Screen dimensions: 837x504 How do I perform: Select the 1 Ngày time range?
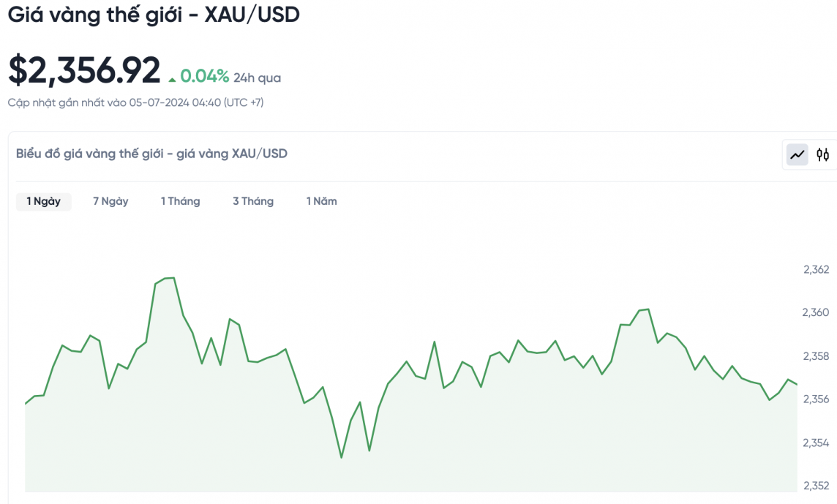tap(44, 201)
